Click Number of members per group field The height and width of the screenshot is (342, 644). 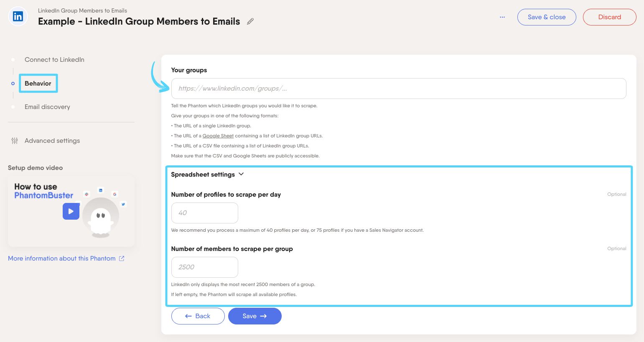click(205, 267)
